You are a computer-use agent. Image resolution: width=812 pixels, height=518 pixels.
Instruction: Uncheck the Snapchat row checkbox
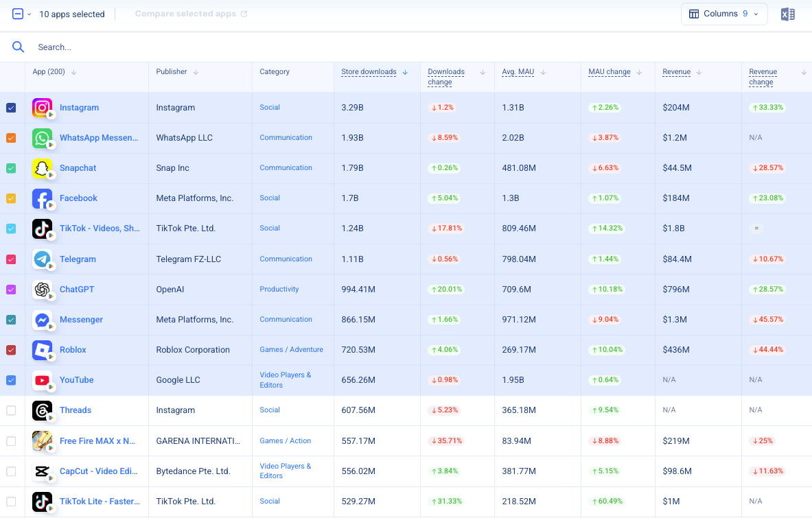click(11, 168)
